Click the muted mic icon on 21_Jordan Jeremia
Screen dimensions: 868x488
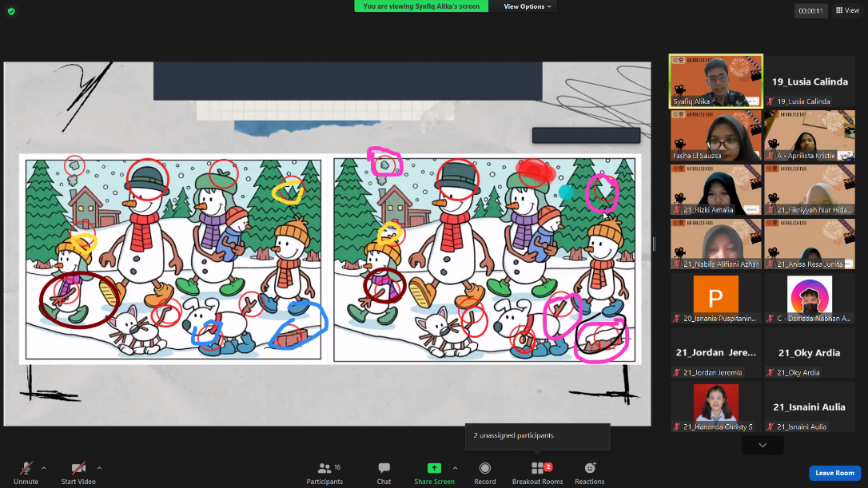[x=676, y=372]
